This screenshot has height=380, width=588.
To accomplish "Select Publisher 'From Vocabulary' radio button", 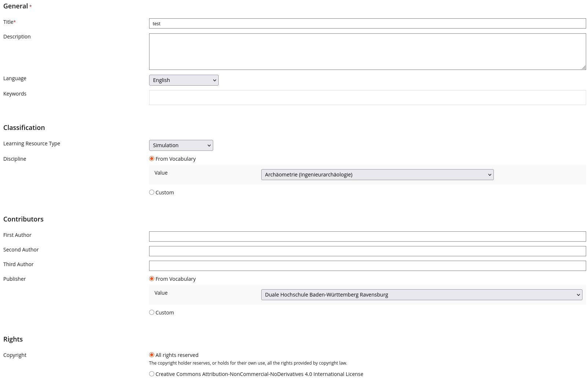I will 152,279.
